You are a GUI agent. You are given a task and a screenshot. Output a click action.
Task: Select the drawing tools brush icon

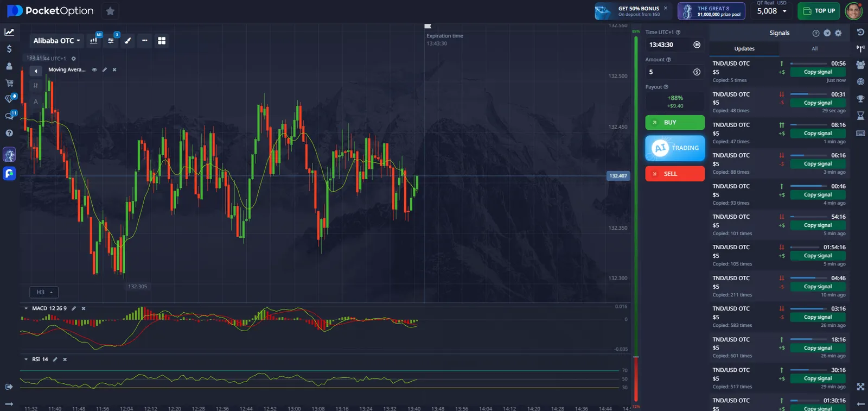(x=127, y=41)
